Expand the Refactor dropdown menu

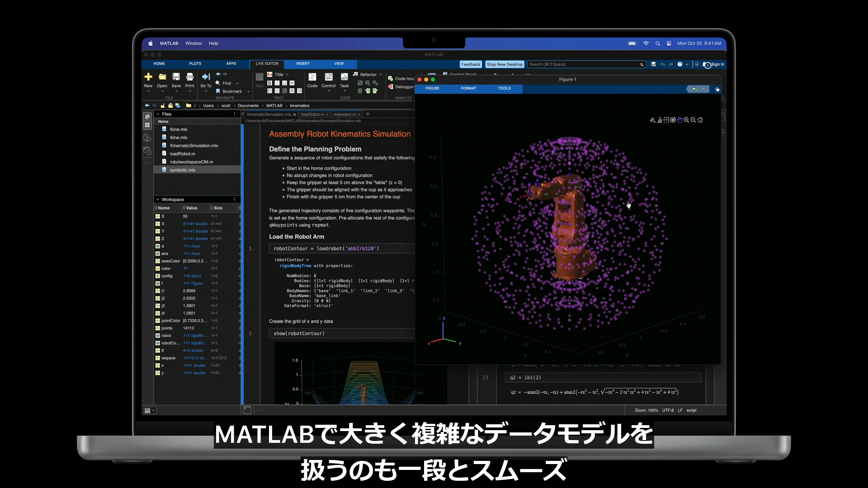click(x=381, y=75)
